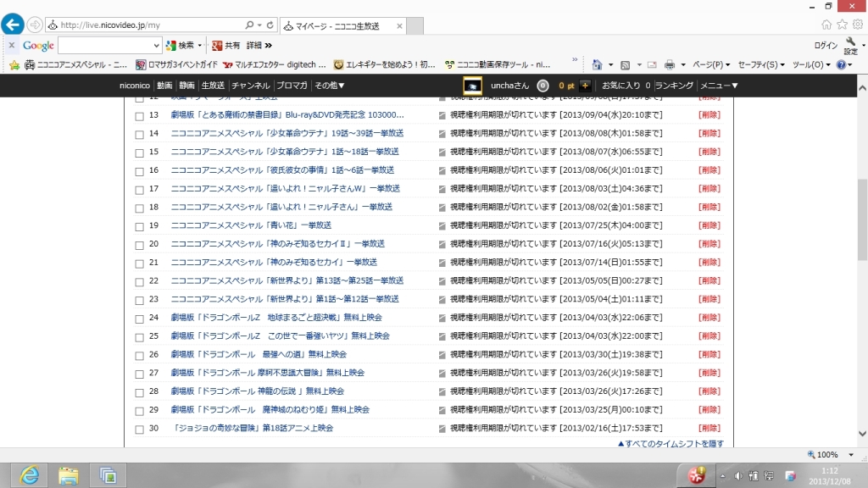This screenshot has height=488, width=868.
Task: Open チャンネル in niconico nav
Action: tap(251, 86)
